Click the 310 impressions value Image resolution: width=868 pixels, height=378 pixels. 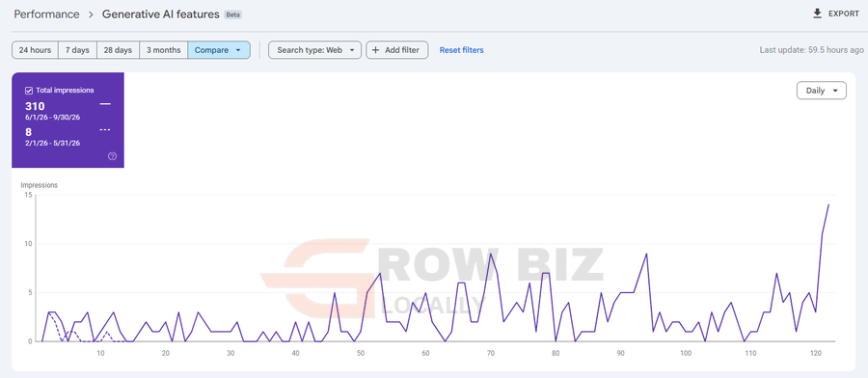pos(35,106)
